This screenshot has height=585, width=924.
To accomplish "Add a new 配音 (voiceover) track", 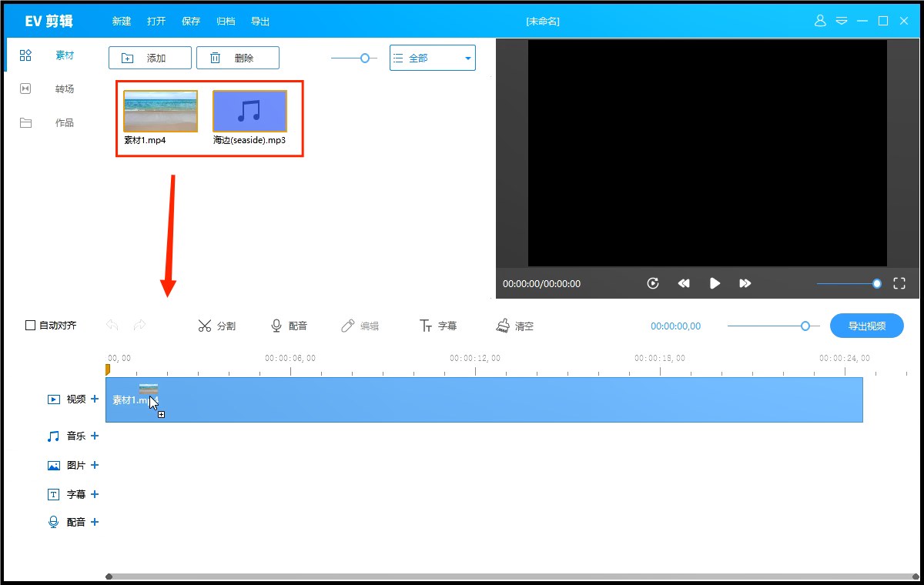I will click(94, 521).
